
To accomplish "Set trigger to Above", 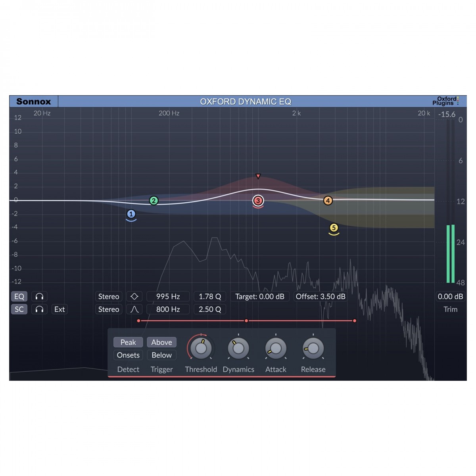I will pos(161,342).
